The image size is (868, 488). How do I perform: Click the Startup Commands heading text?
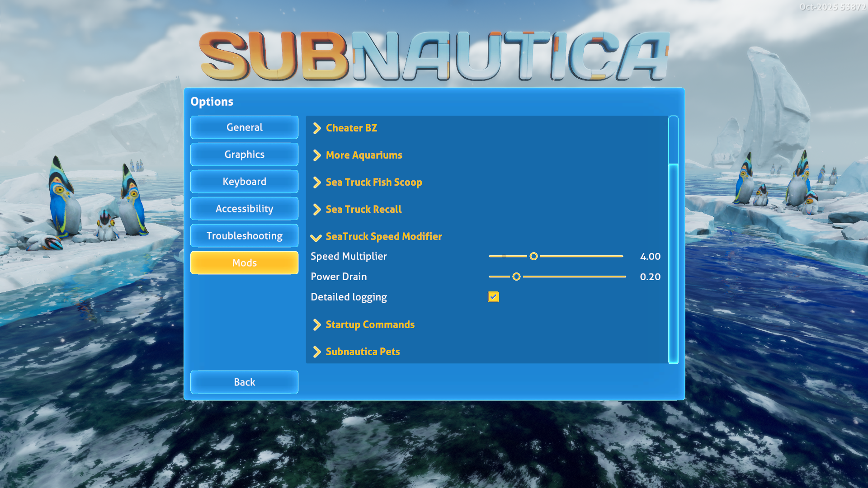coord(370,325)
